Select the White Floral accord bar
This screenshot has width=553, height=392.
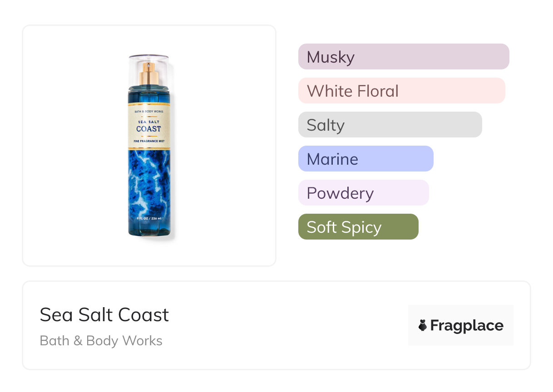(x=401, y=91)
